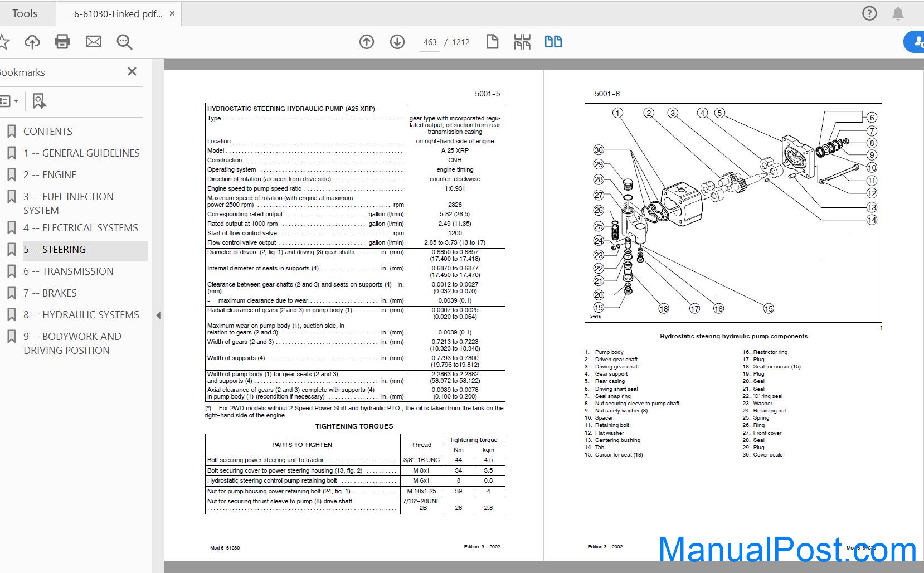Click total page count 1212
Viewport: 924px width, 573px height.
461,42
